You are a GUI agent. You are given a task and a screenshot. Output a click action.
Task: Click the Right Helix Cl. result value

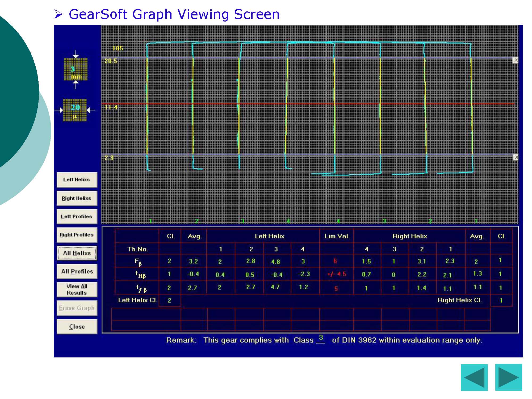point(501,301)
